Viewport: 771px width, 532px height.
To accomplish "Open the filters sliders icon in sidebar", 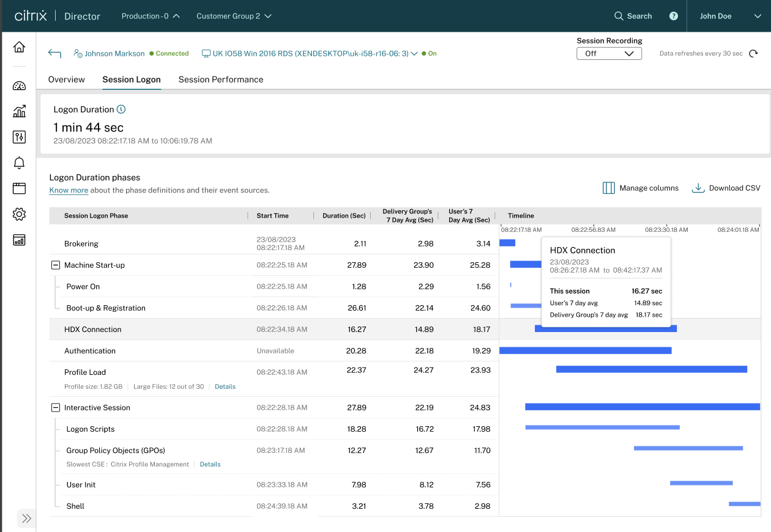I will [x=19, y=137].
